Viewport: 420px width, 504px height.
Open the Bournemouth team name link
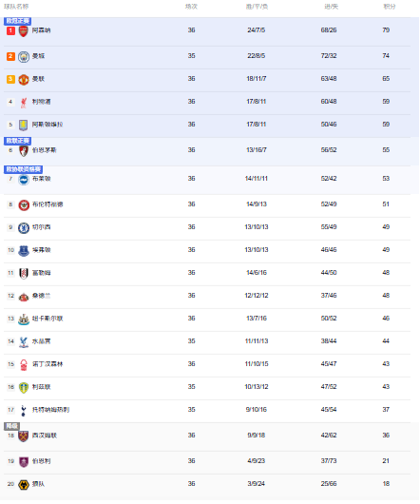pos(45,150)
